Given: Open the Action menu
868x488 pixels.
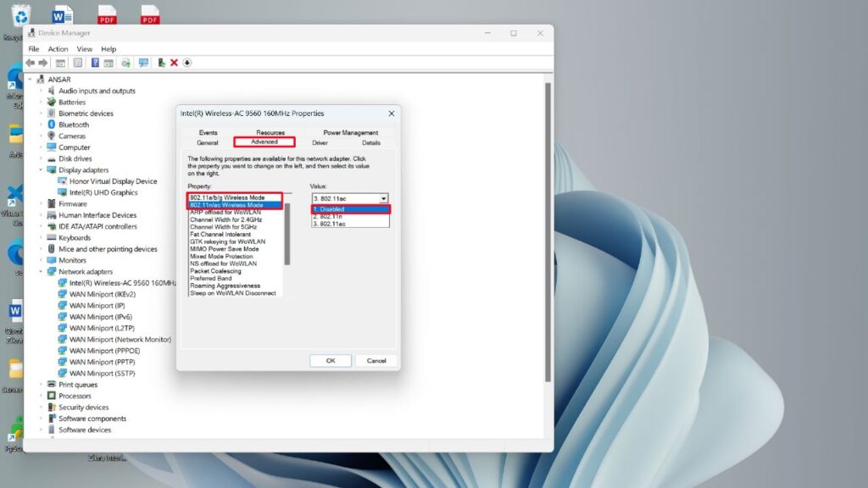Looking at the screenshot, I should click(58, 48).
